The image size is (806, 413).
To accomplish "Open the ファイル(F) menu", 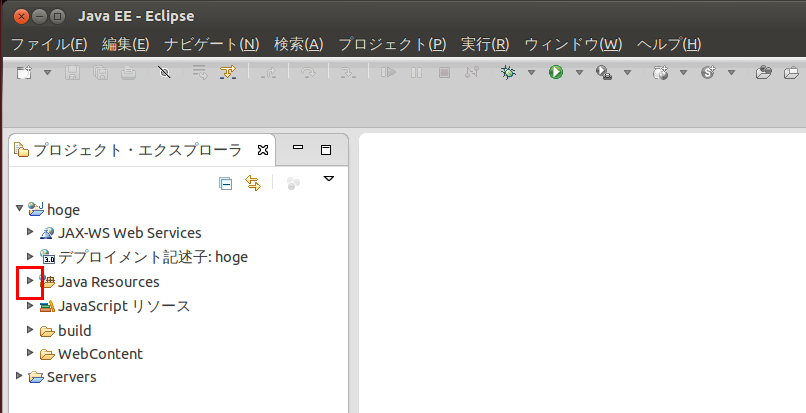I will (x=49, y=44).
